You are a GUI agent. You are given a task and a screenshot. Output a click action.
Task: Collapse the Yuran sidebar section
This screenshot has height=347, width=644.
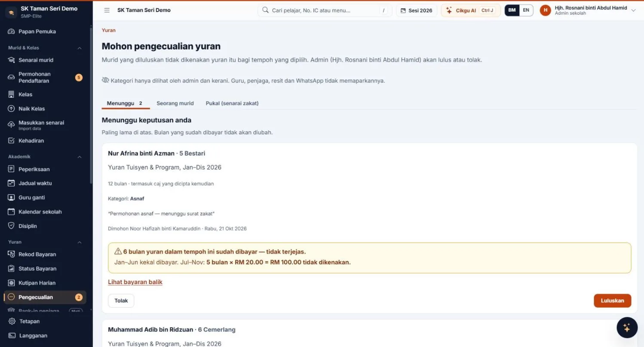[80, 242]
